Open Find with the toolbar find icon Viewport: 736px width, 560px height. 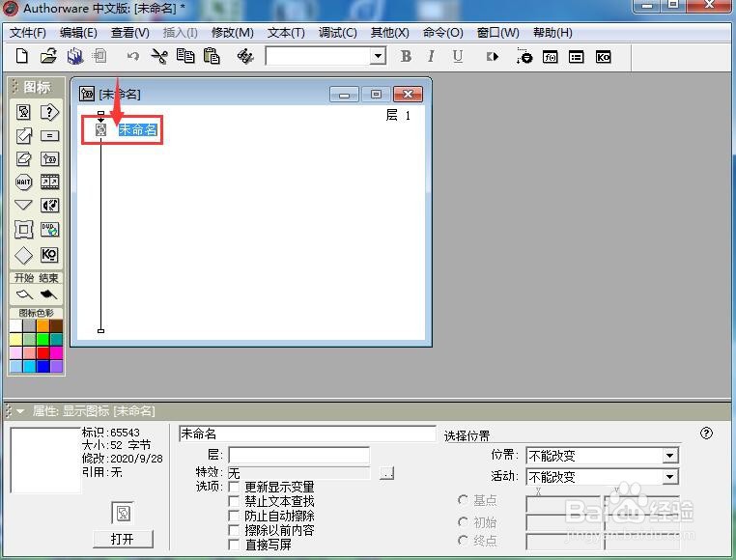(x=245, y=56)
